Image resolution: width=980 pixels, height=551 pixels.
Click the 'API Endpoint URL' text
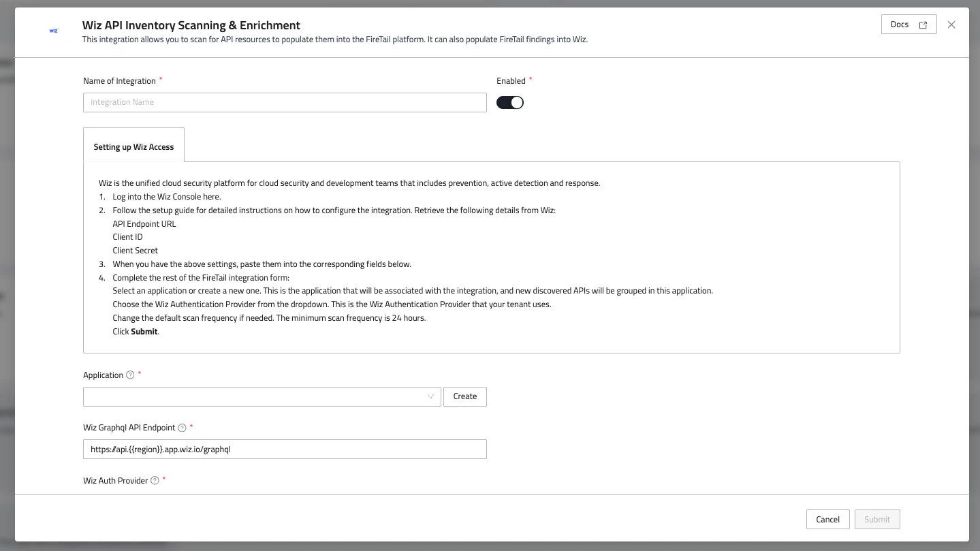144,224
